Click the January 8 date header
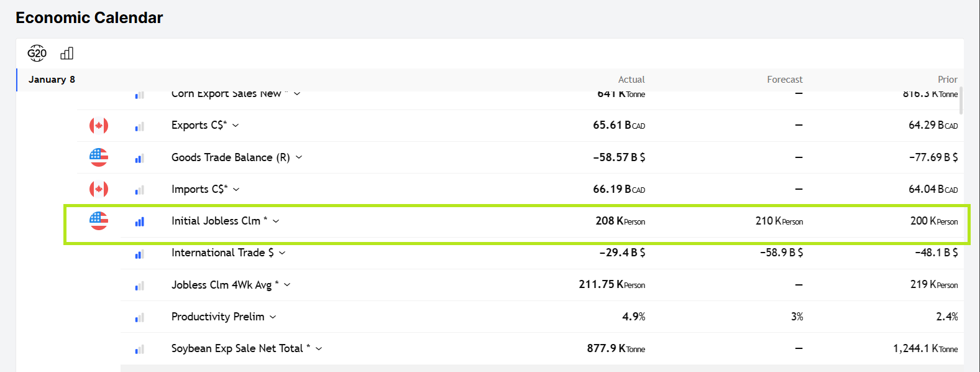The width and height of the screenshot is (980, 372). (52, 80)
